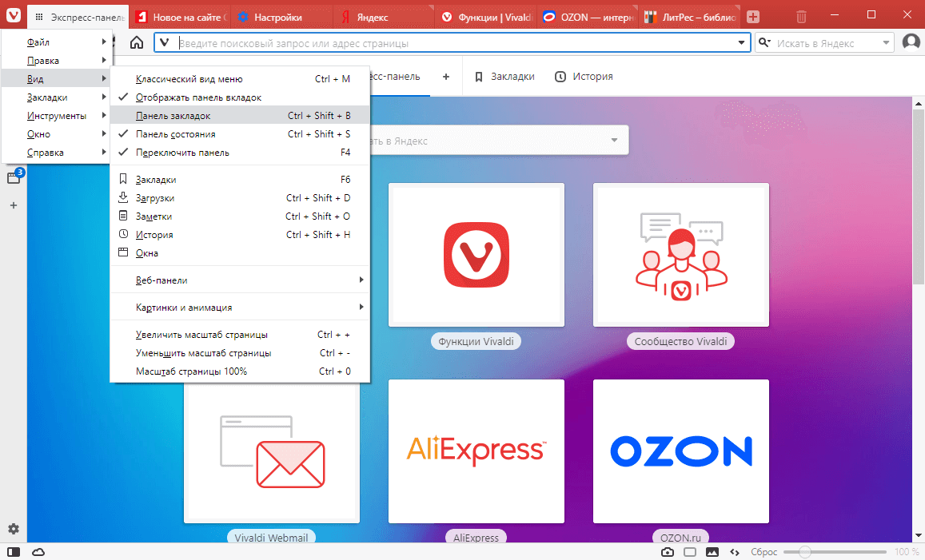Open История panel menu entry
The width and height of the screenshot is (925, 560).
pos(240,235)
